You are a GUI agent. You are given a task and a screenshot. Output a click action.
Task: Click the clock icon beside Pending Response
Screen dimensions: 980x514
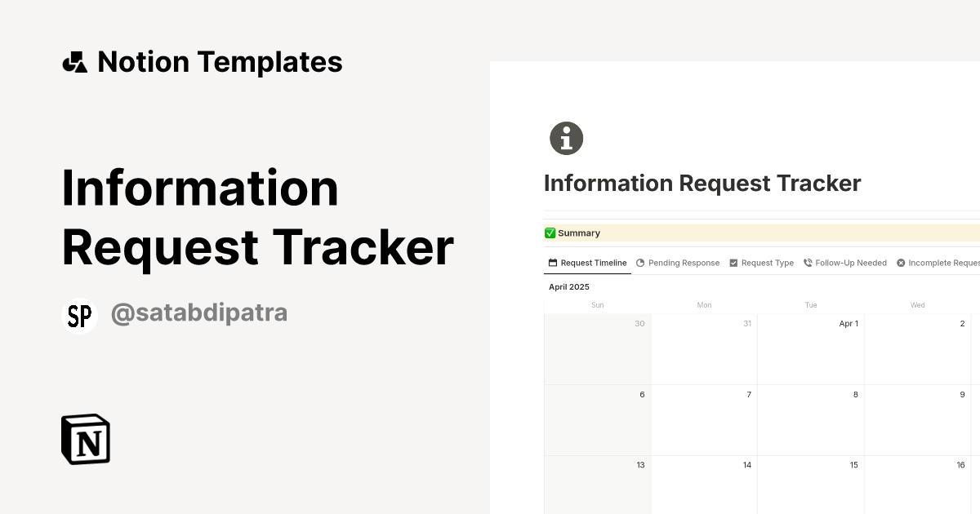pos(639,263)
